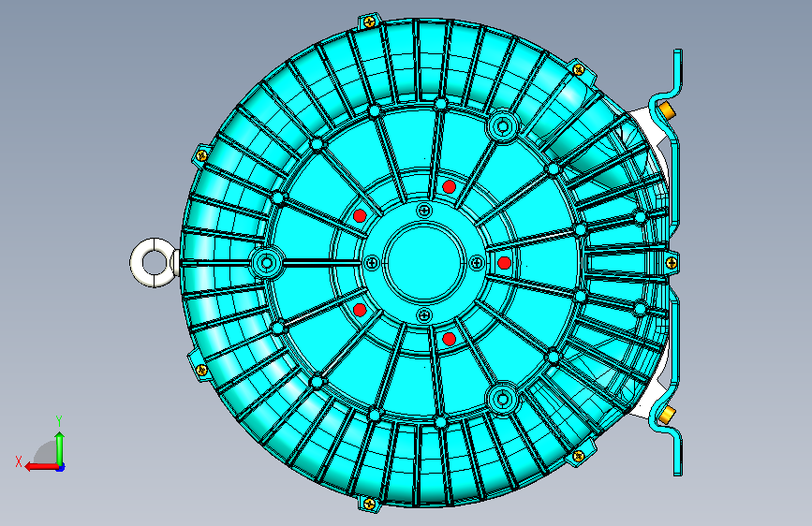
Task: Click the red X axis arrow of triad
Action: pyautogui.click(x=40, y=467)
